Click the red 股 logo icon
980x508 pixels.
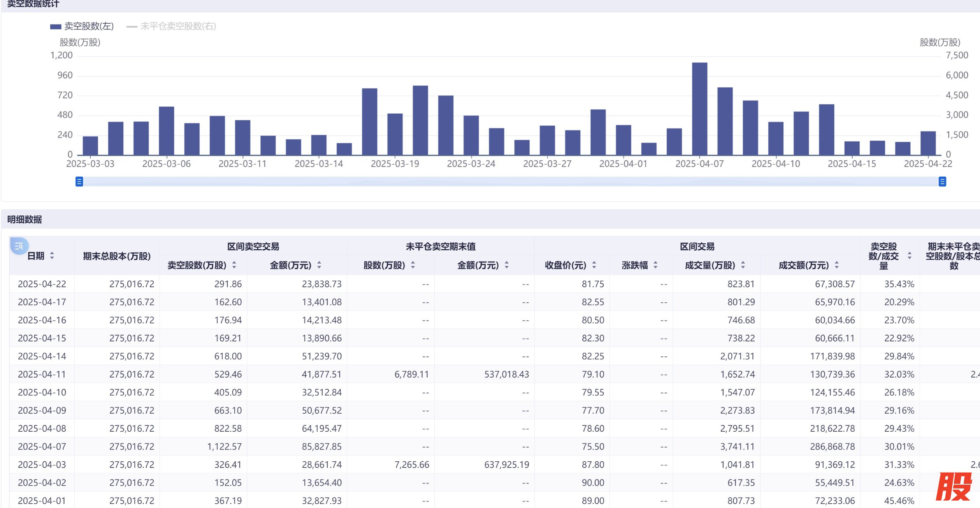tap(954, 487)
